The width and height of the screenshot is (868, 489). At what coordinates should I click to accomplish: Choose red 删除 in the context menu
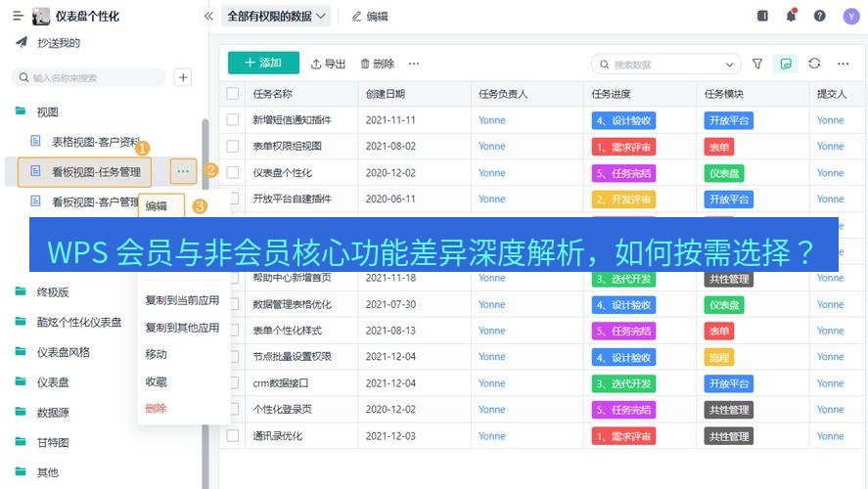pos(157,408)
